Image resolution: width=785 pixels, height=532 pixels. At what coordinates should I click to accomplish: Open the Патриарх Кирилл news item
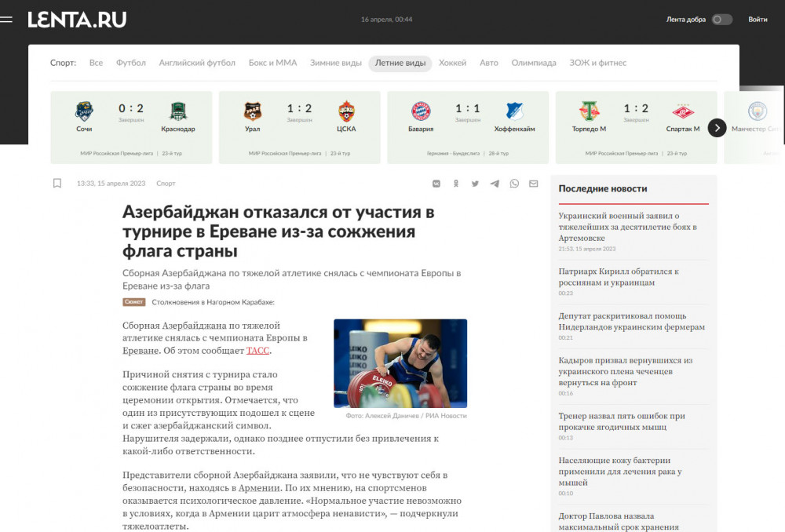point(619,277)
